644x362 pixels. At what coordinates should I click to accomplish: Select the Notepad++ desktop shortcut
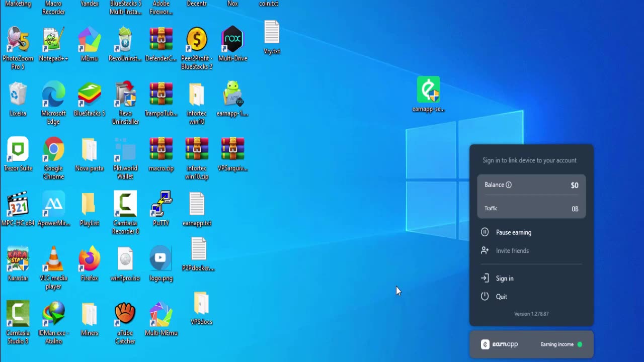[53, 44]
